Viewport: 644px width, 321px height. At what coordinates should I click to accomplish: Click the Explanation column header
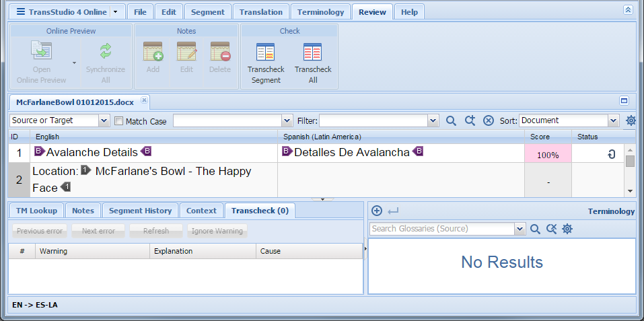click(203, 251)
